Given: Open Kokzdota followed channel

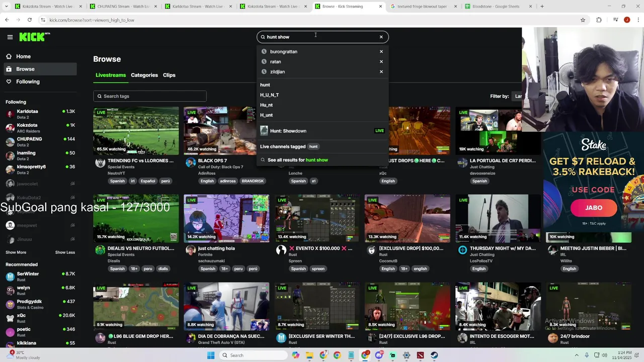Looking at the screenshot, I should tap(40, 128).
